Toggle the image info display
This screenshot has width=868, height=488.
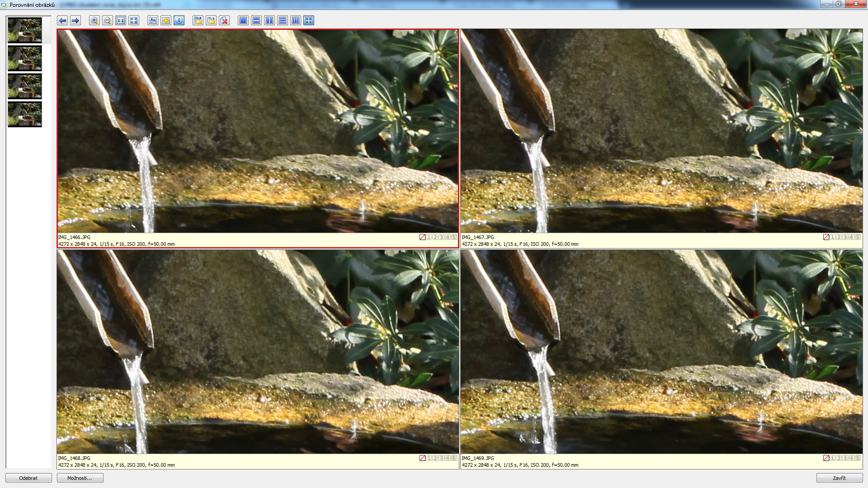click(179, 20)
